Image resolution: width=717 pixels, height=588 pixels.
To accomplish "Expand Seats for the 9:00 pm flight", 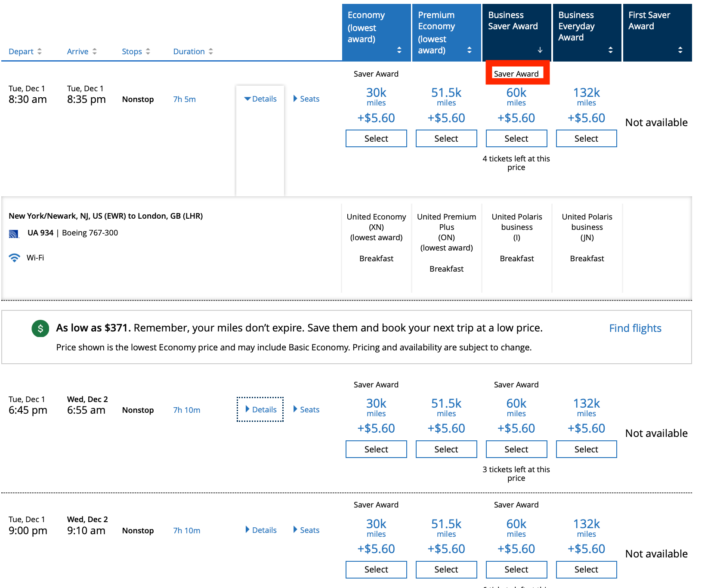I will (306, 530).
